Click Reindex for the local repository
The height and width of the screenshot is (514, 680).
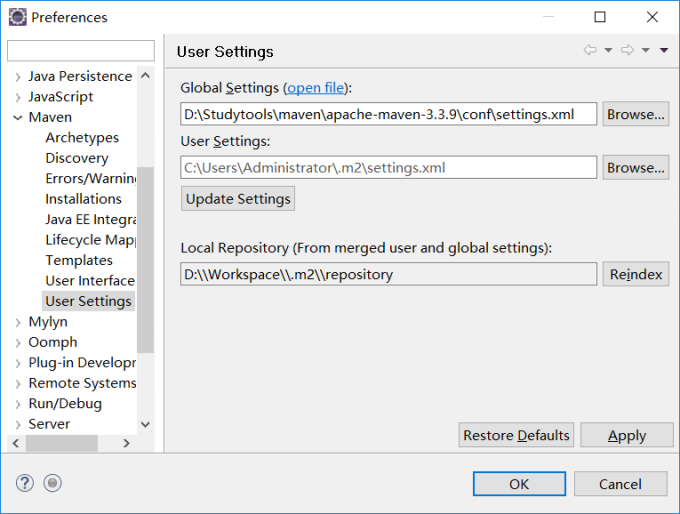[635, 274]
